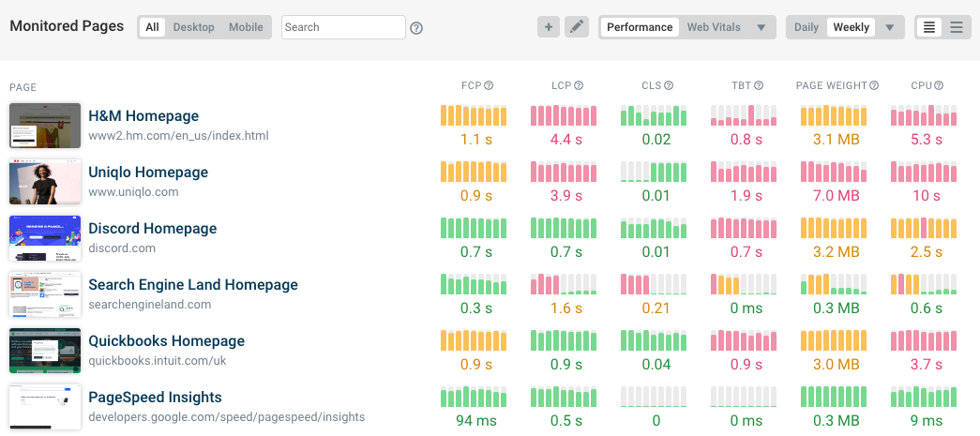Click the add page plus icon

coord(548,27)
